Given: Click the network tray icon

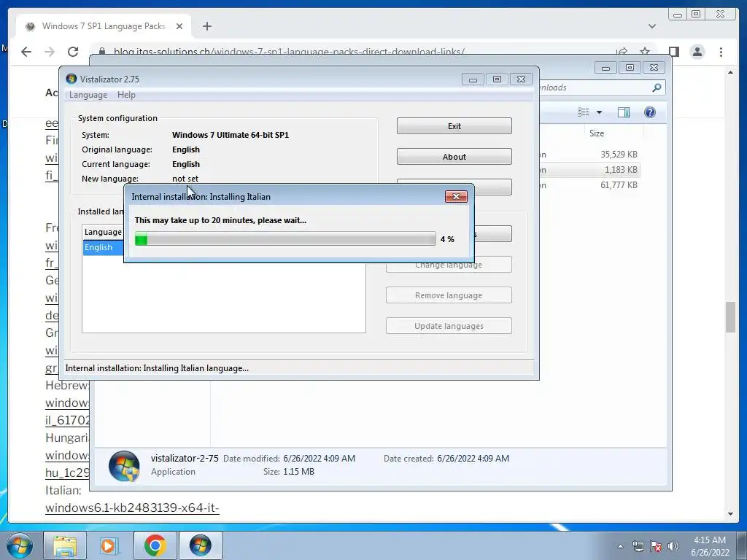Looking at the screenshot, I should coord(638,546).
